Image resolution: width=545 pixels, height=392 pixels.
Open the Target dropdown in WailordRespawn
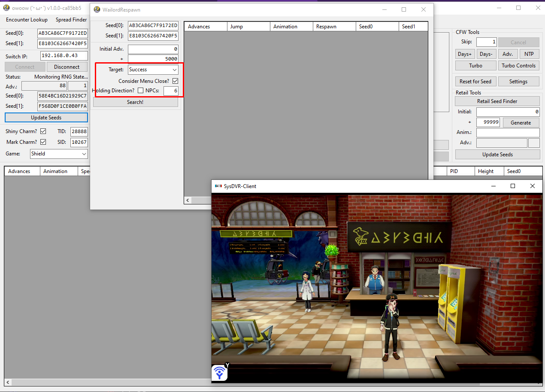pyautogui.click(x=153, y=70)
